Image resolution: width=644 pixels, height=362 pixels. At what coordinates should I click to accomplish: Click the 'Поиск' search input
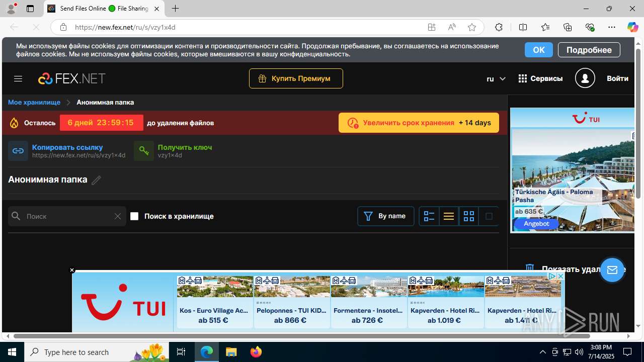[67, 216]
